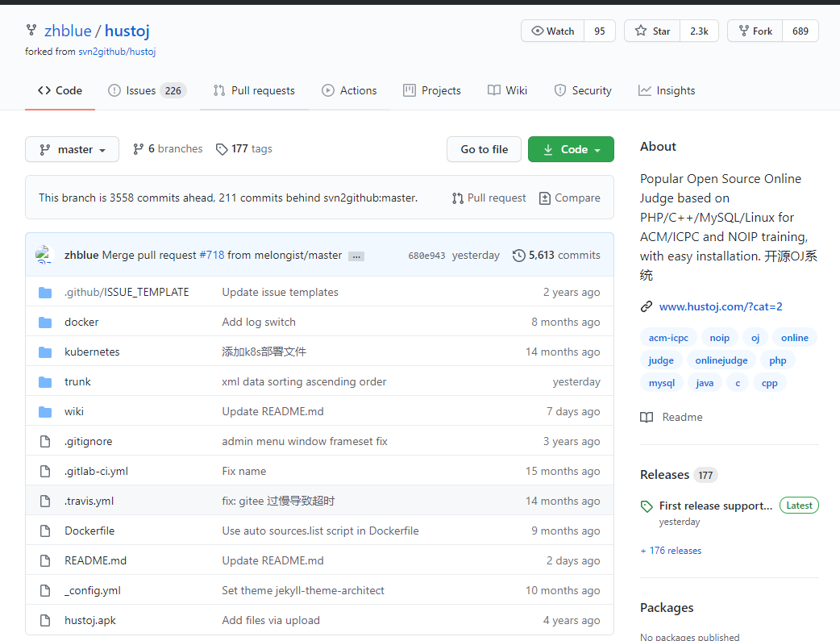View the Security tab

tap(583, 90)
